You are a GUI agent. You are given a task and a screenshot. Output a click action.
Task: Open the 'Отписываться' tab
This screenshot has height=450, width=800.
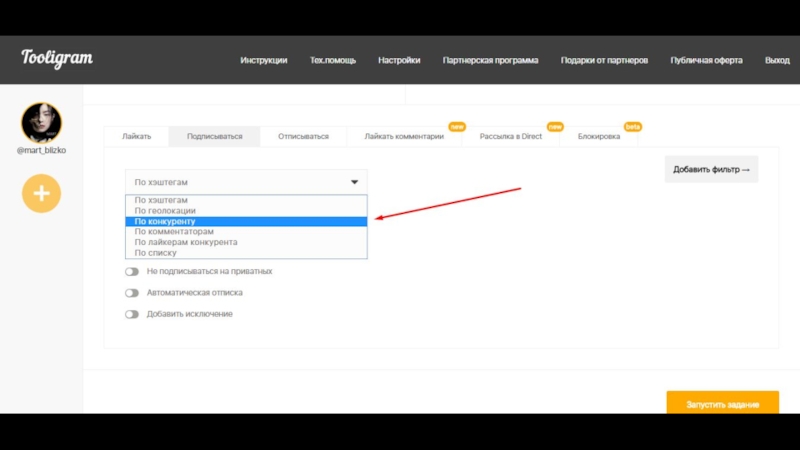(x=303, y=136)
